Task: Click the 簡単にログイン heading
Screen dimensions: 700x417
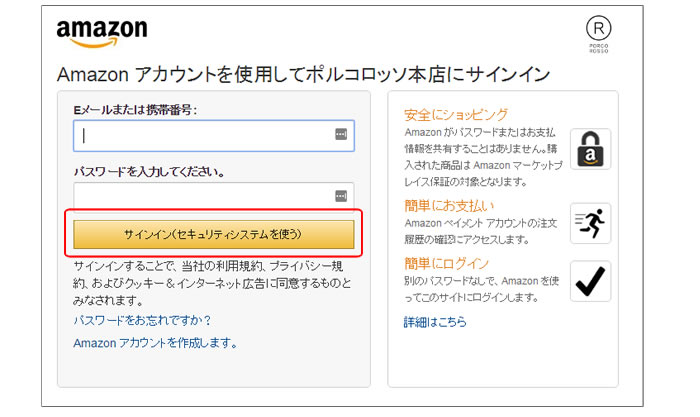Action: 446,263
